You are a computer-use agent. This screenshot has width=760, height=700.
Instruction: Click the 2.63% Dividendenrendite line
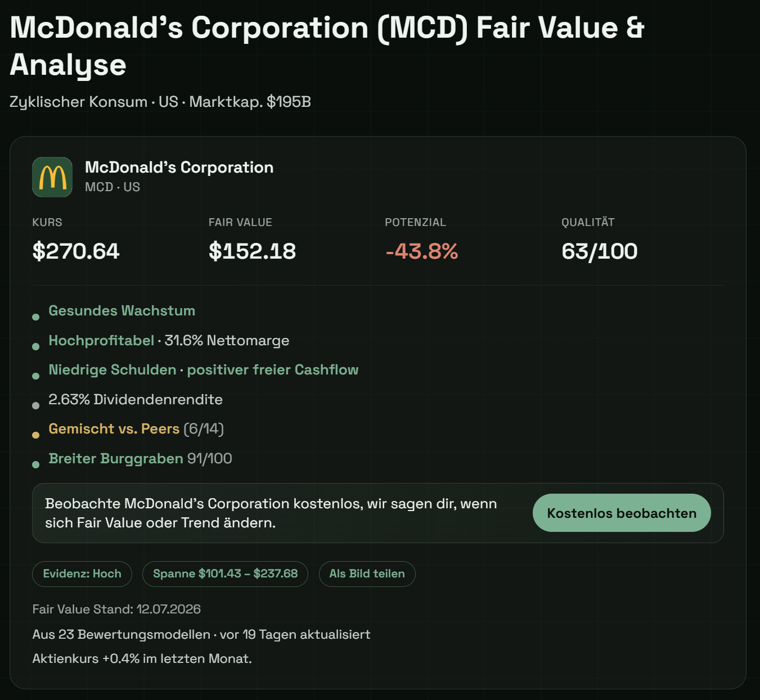pyautogui.click(x=136, y=400)
